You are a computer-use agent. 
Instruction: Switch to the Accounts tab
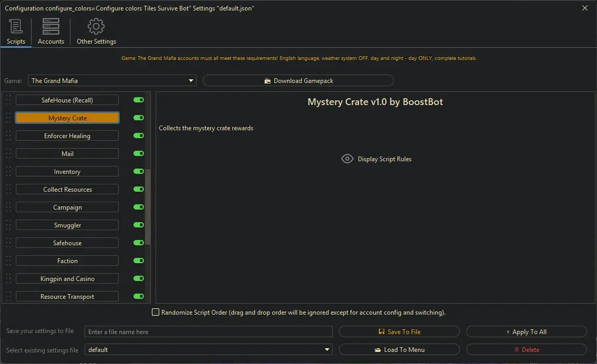pos(50,32)
